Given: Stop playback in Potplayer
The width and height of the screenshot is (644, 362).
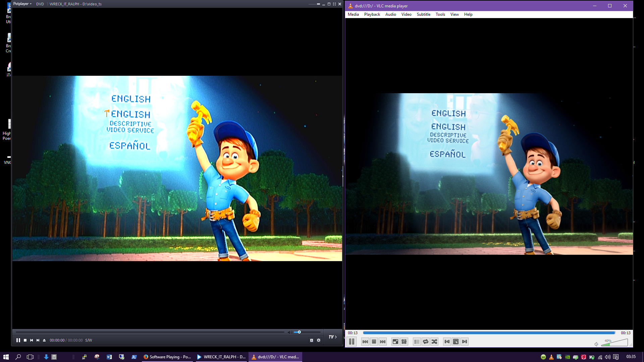Looking at the screenshot, I should point(25,340).
